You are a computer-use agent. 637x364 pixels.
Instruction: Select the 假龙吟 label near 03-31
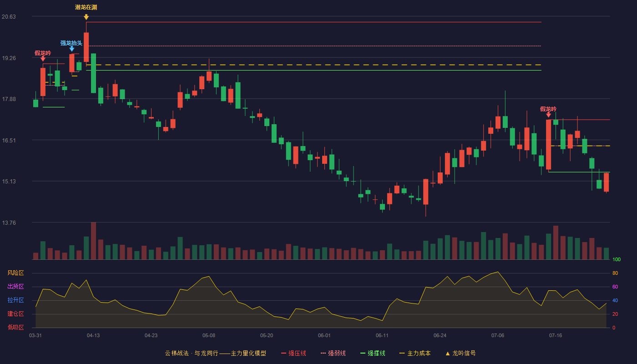point(43,53)
